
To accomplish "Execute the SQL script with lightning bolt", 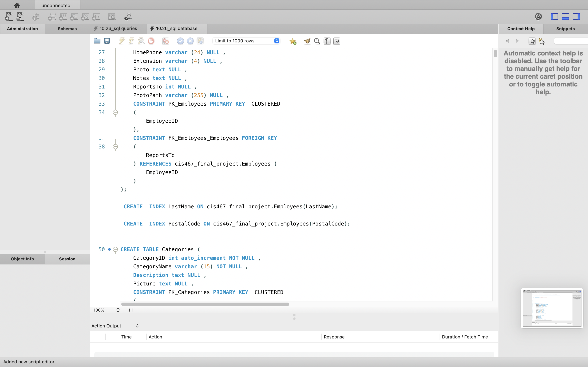I will (121, 41).
